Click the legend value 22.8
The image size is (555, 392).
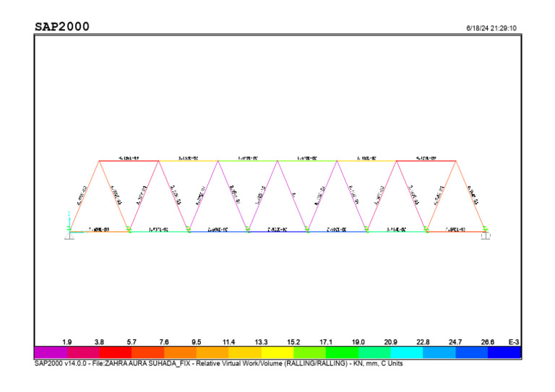(x=423, y=341)
